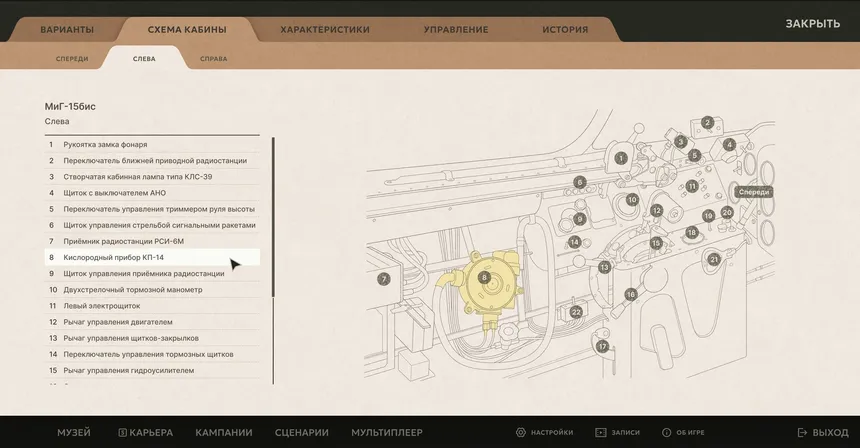Select the Справа cockpit view subtab

[x=213, y=59]
